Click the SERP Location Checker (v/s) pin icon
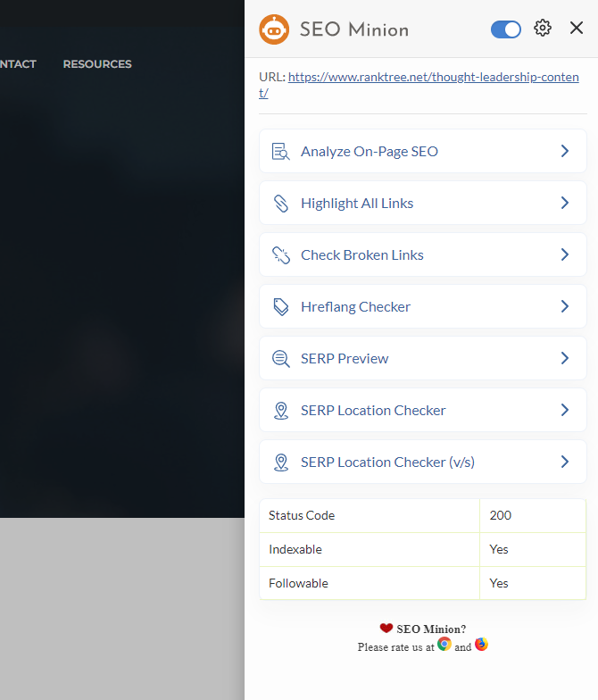The image size is (598, 700). (x=280, y=462)
